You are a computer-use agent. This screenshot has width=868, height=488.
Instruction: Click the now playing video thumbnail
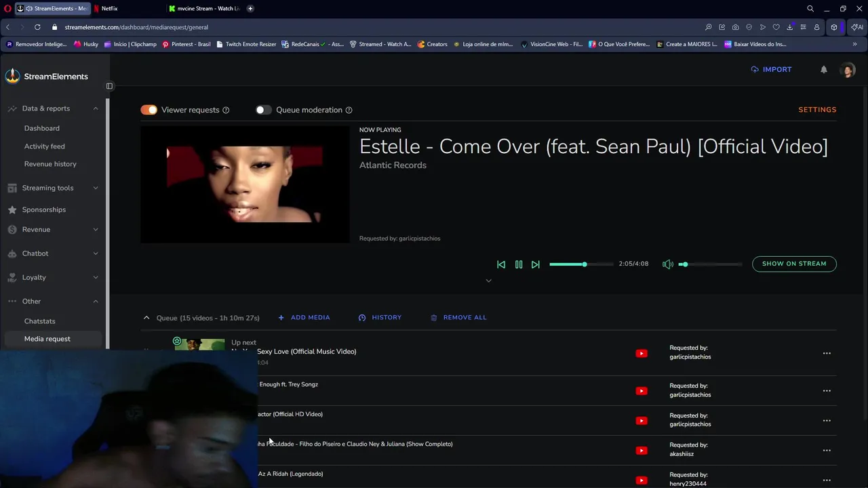click(245, 184)
